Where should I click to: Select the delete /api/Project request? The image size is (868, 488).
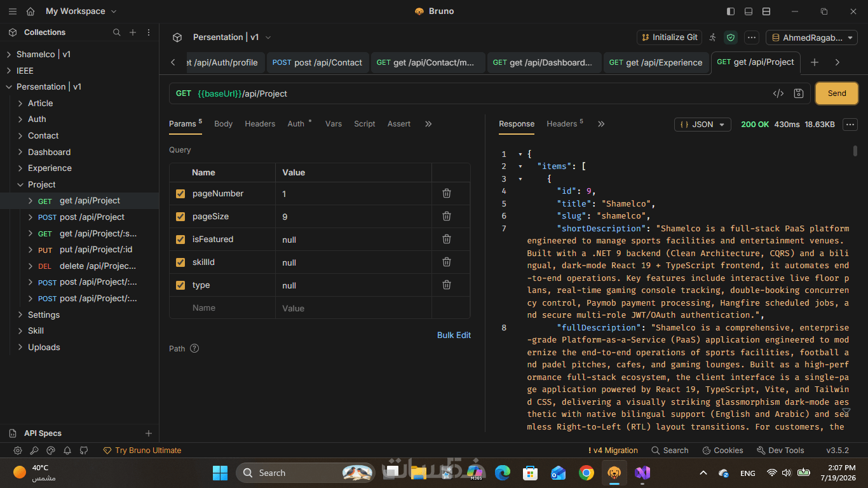coord(88,266)
